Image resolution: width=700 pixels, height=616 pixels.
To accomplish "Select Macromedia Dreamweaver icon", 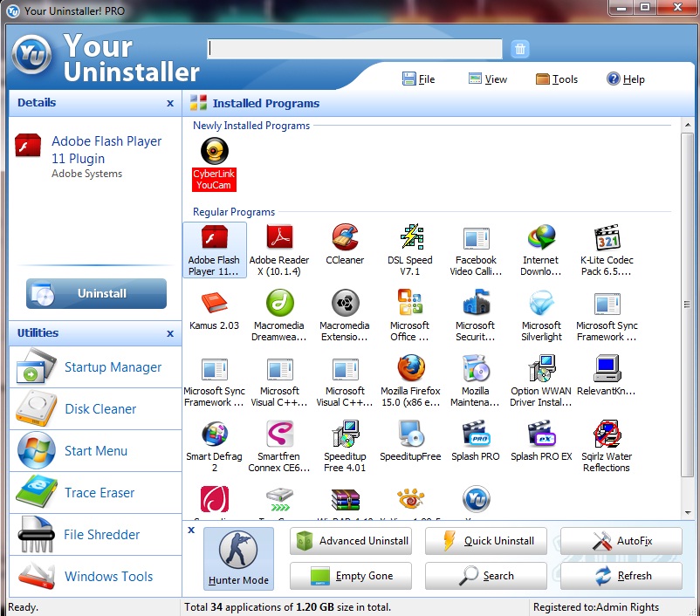I will 279,303.
